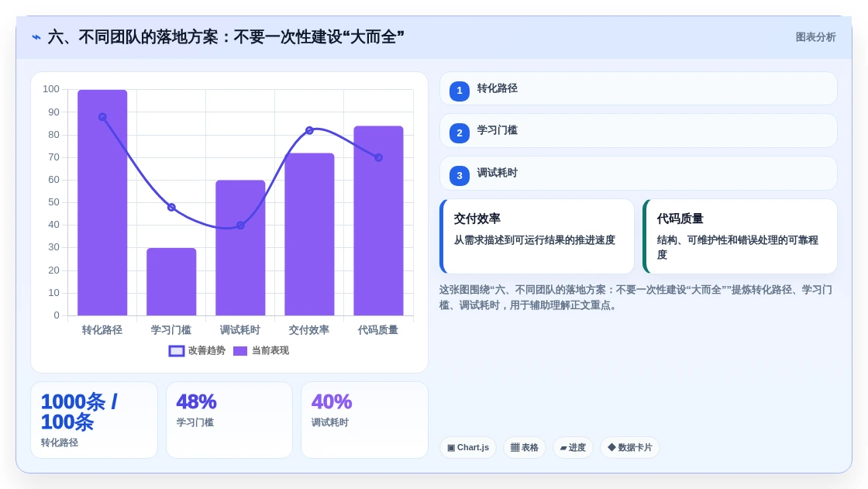Toggle the 当前表现 legend entry
This screenshot has height=489, width=868.
pos(261,350)
